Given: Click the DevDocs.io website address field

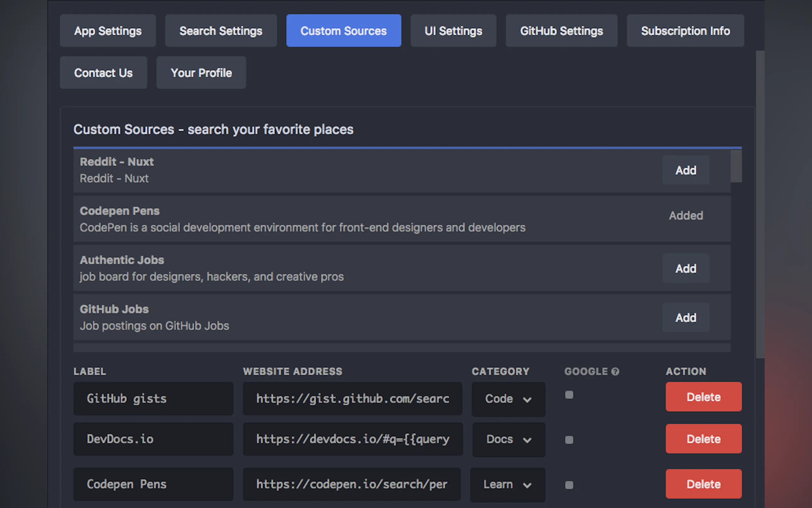Looking at the screenshot, I should pyautogui.click(x=353, y=439).
